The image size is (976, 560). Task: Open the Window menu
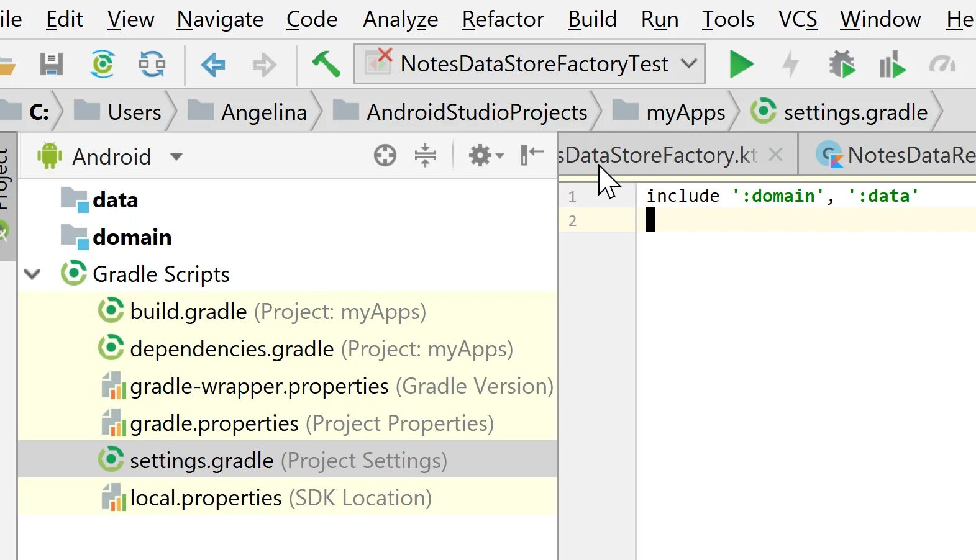point(880,19)
